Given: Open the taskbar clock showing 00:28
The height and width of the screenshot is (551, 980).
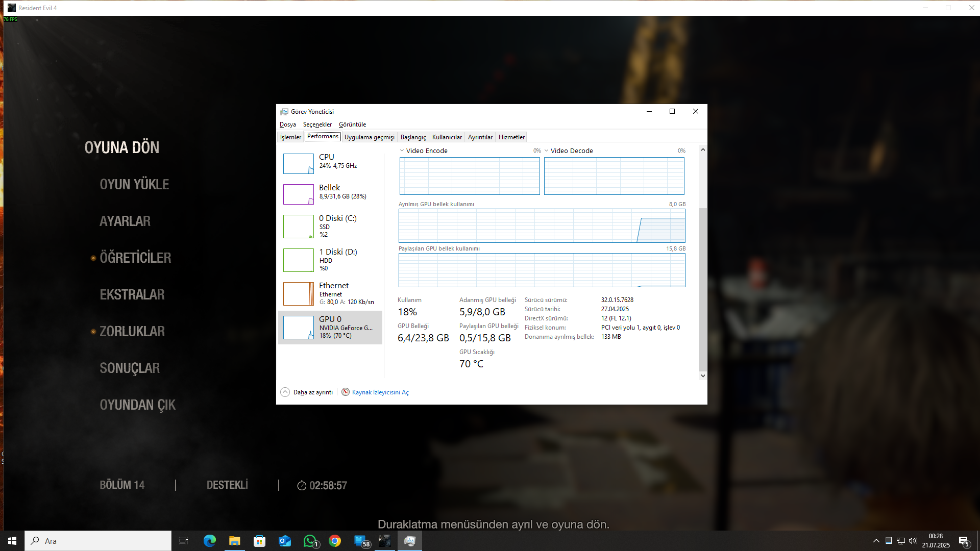Looking at the screenshot, I should (x=936, y=541).
